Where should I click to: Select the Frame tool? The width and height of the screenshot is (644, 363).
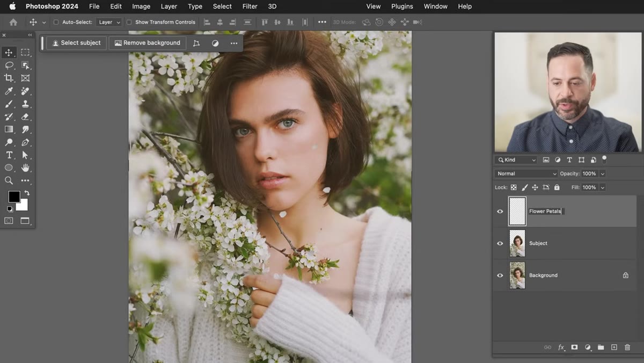tap(25, 78)
